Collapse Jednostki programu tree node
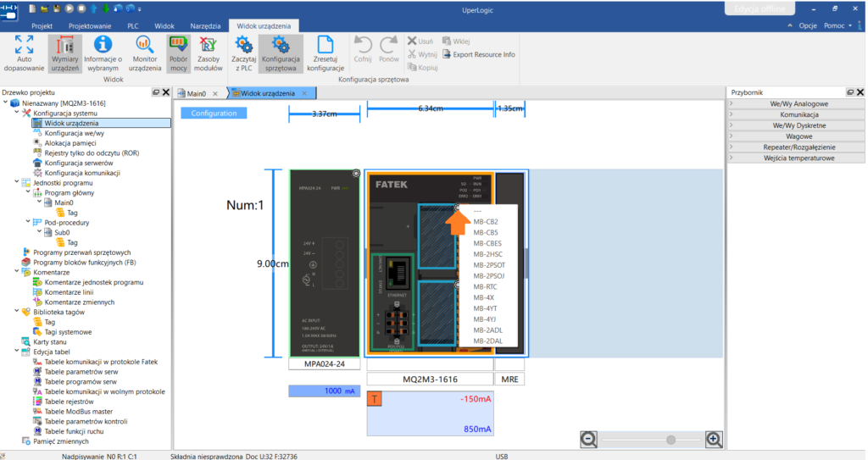 [x=17, y=183]
